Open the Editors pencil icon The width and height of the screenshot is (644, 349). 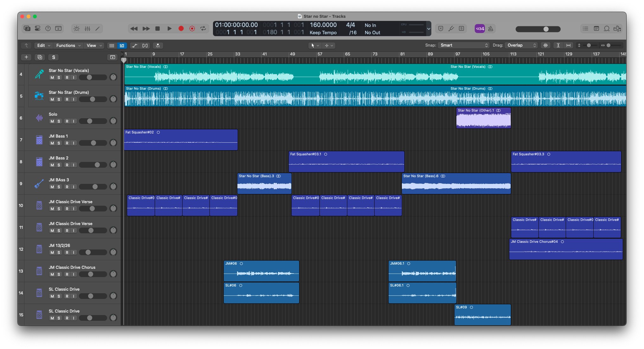98,29
